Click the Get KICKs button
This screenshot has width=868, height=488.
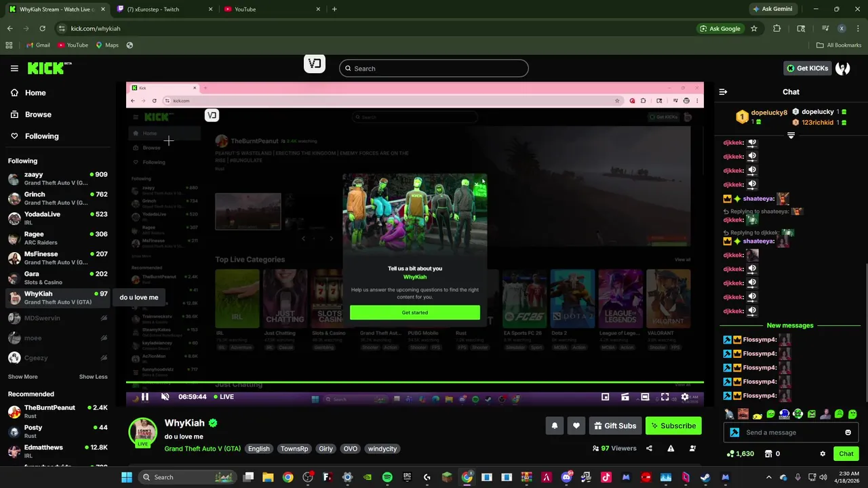[x=808, y=68]
